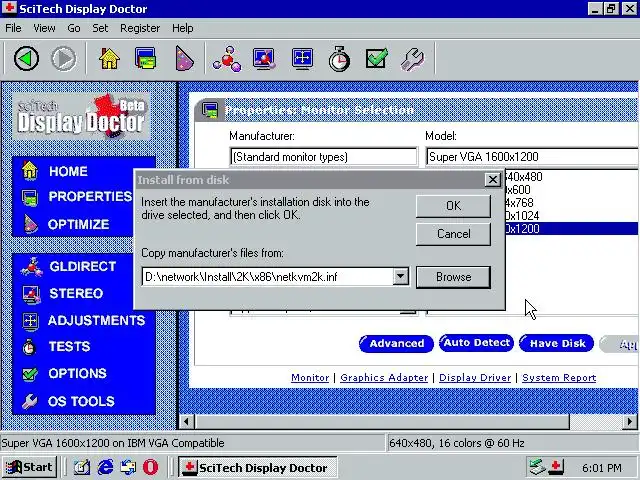Click the greyed forward arrow toolbar icon
This screenshot has width=640, height=480.
click(x=63, y=59)
